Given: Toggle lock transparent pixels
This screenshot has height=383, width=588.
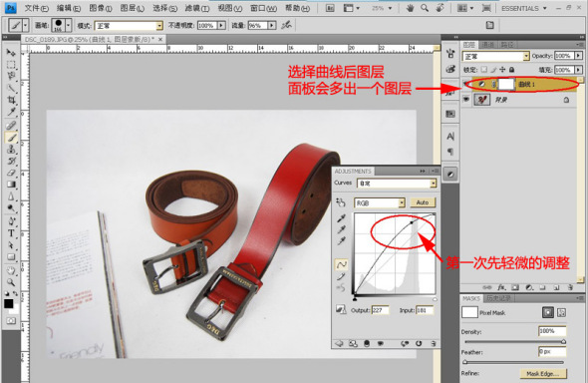Looking at the screenshot, I should (x=484, y=70).
